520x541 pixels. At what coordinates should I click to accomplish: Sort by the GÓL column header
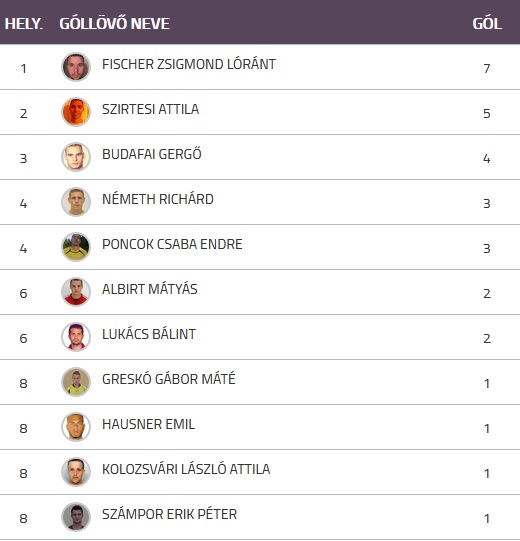point(487,23)
